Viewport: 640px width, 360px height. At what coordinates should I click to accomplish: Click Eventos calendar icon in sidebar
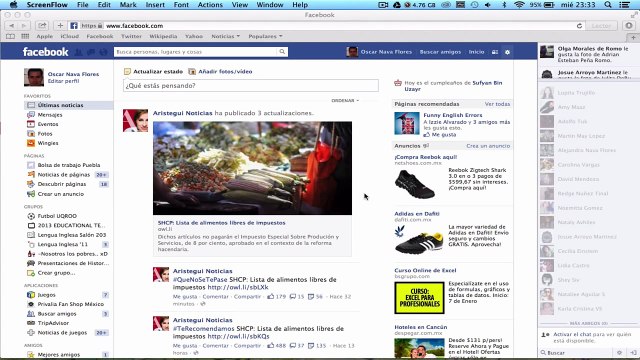click(31, 124)
